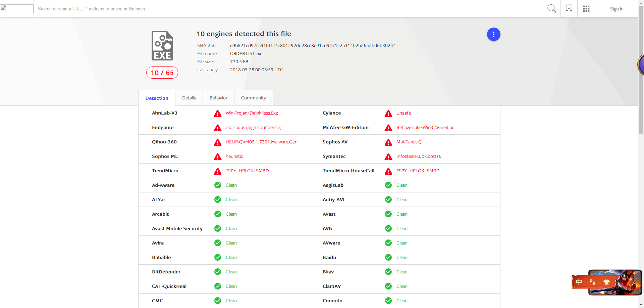Image resolution: width=644 pixels, height=308 pixels.
Task: Click warning icon beside Cylance Unsafe
Action: [388, 113]
